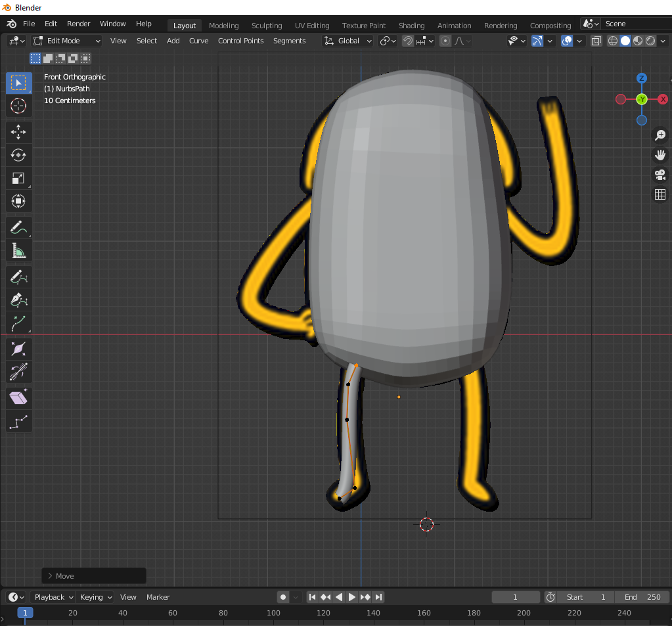The image size is (672, 626).
Task: Activate the 3D Cursor tool
Action: point(18,106)
